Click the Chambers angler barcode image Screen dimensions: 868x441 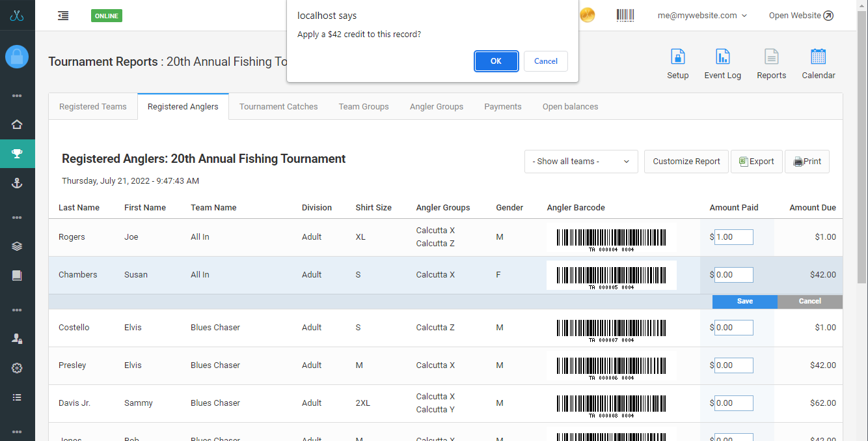pyautogui.click(x=612, y=276)
